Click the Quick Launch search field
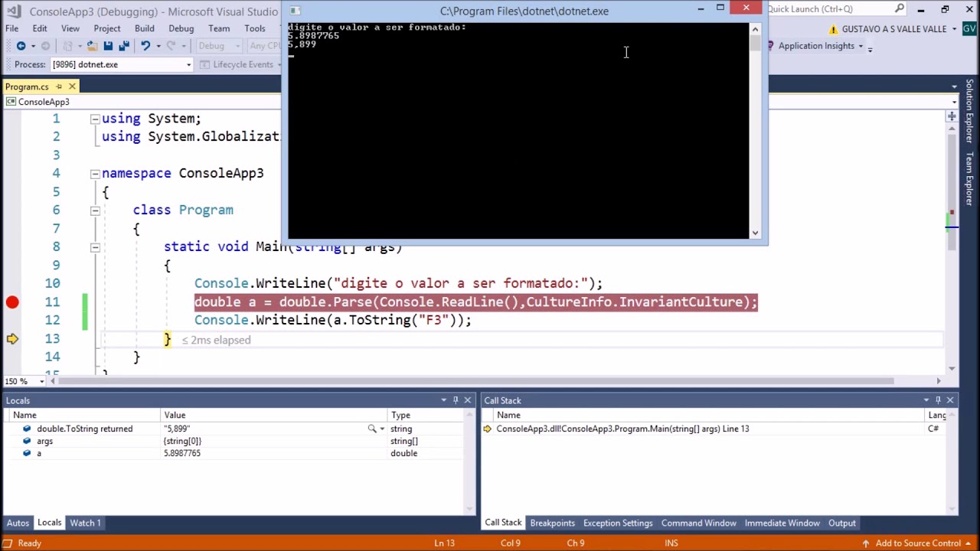This screenshot has height=551, width=980. pyautogui.click(x=830, y=9)
